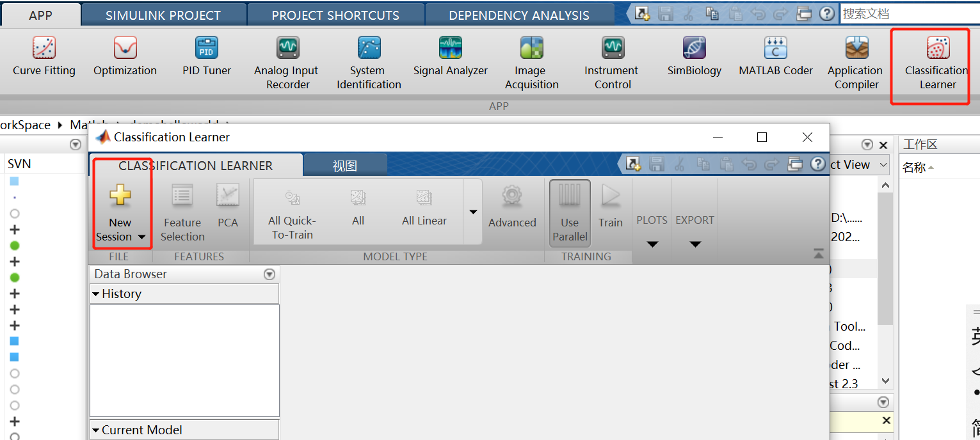Open Help in the Classification Learner toolbar
Image resolution: width=980 pixels, height=440 pixels.
(817, 164)
